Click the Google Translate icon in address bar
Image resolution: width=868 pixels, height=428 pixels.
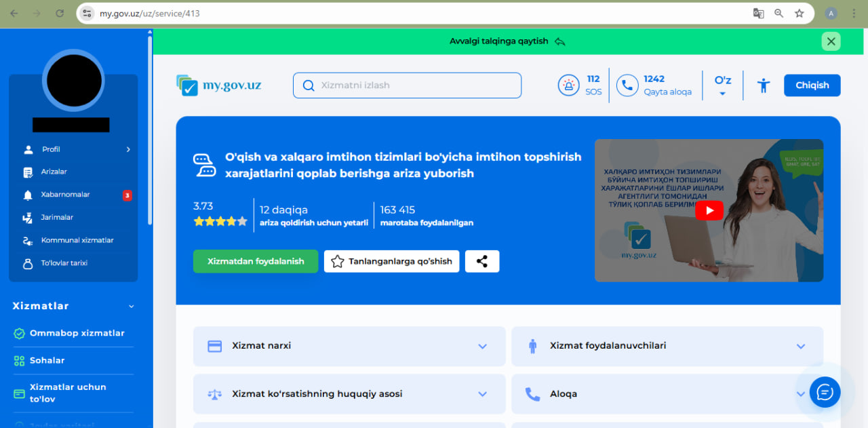pyautogui.click(x=758, y=14)
